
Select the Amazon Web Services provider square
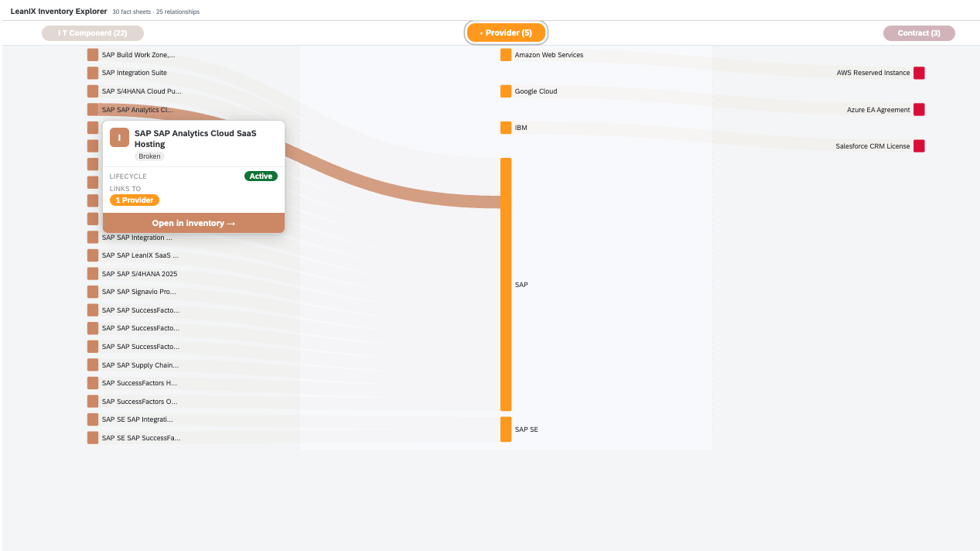[506, 55]
